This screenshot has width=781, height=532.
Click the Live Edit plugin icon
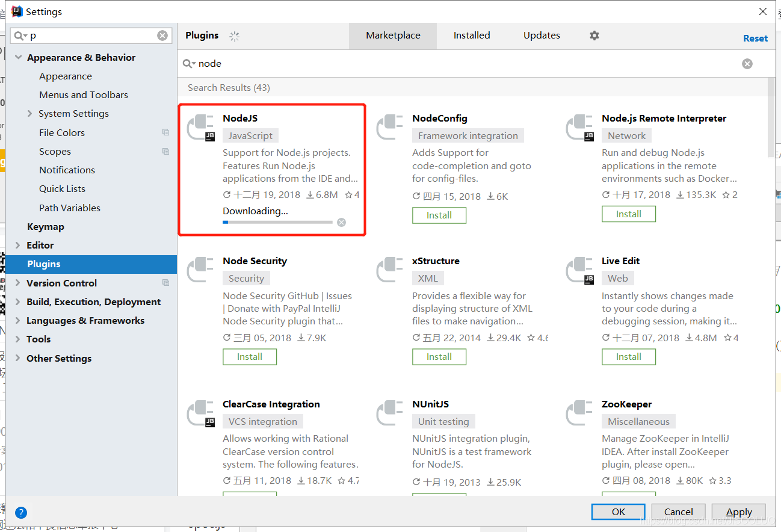pos(580,270)
